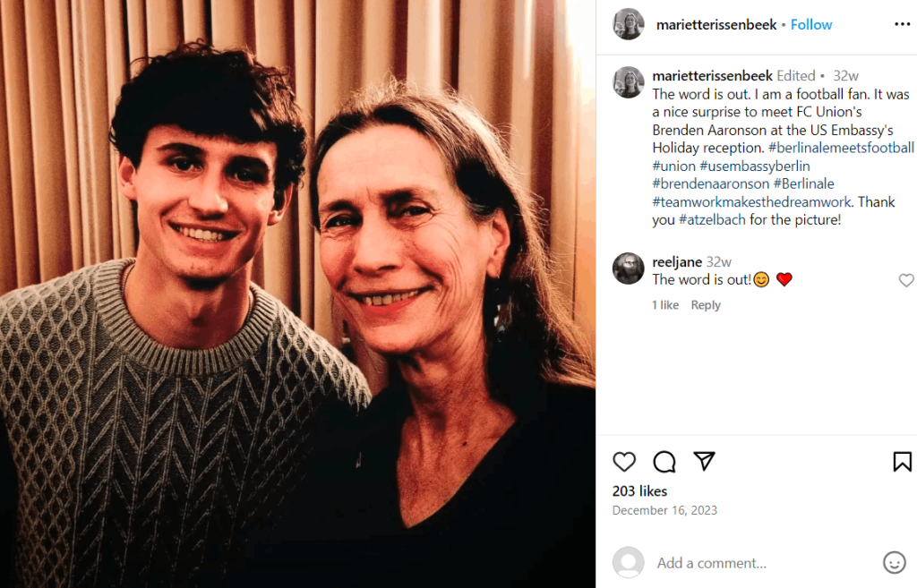The width and height of the screenshot is (917, 588).
Task: View the 203 likes list
Action: [639, 491]
